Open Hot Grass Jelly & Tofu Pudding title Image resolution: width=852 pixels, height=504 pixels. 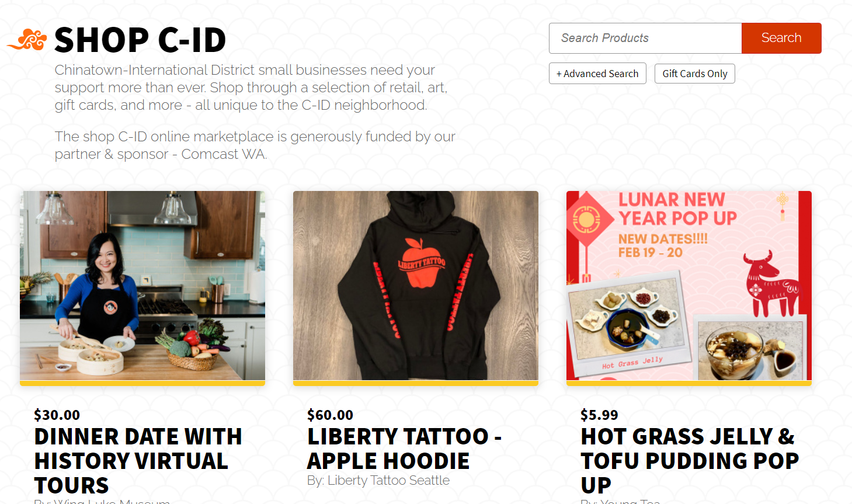tap(690, 461)
